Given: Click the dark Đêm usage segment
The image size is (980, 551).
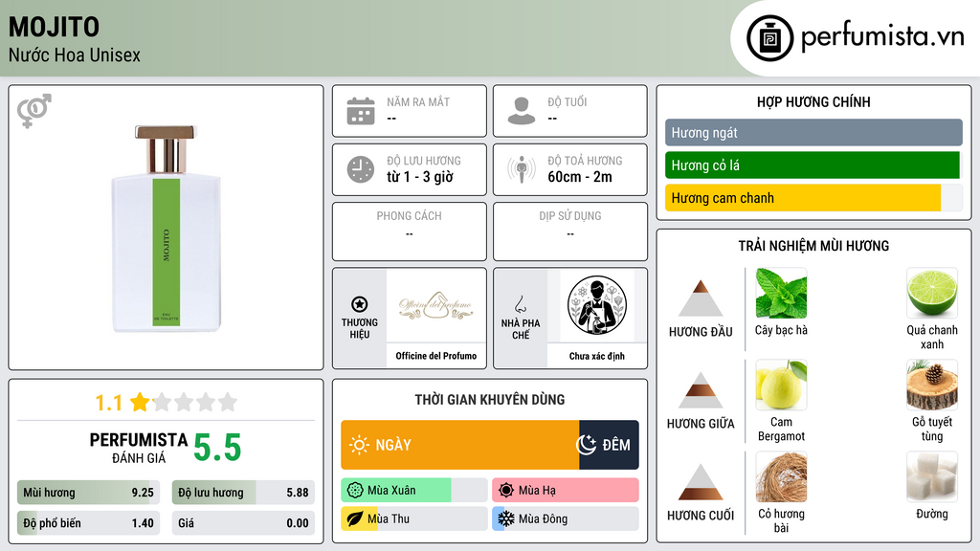Looking at the screenshot, I should pos(609,445).
